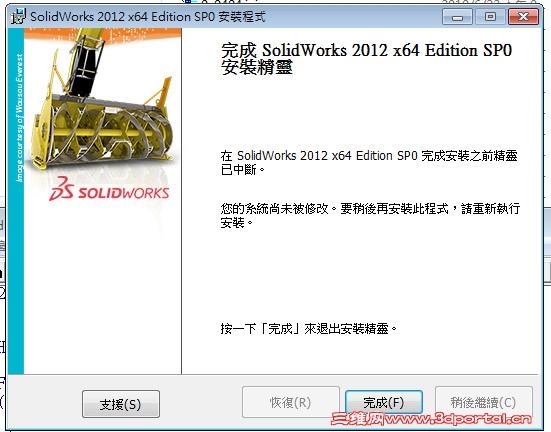Close the installer with the red X
The image size is (551, 432).
[x=523, y=17]
